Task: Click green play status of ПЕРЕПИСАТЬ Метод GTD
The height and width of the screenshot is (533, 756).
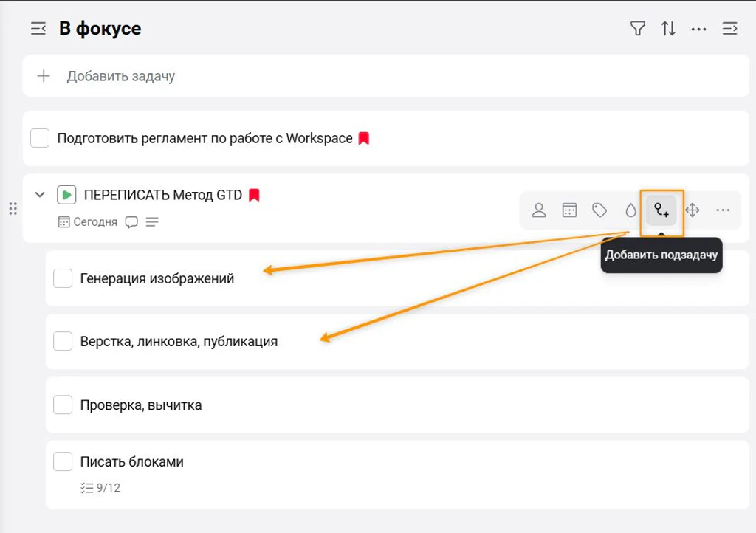Action: pyautogui.click(x=66, y=195)
